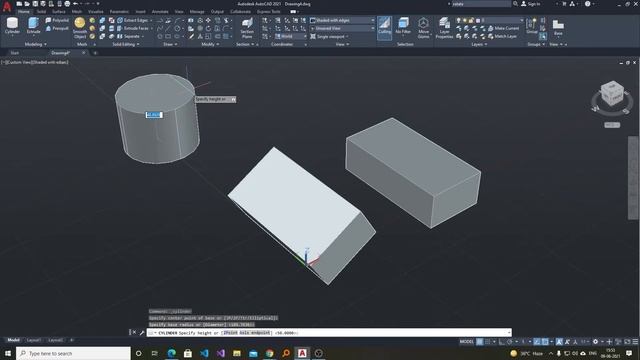640x360 pixels.
Task: Toggle the grid display in status bar
Action: click(x=480, y=342)
